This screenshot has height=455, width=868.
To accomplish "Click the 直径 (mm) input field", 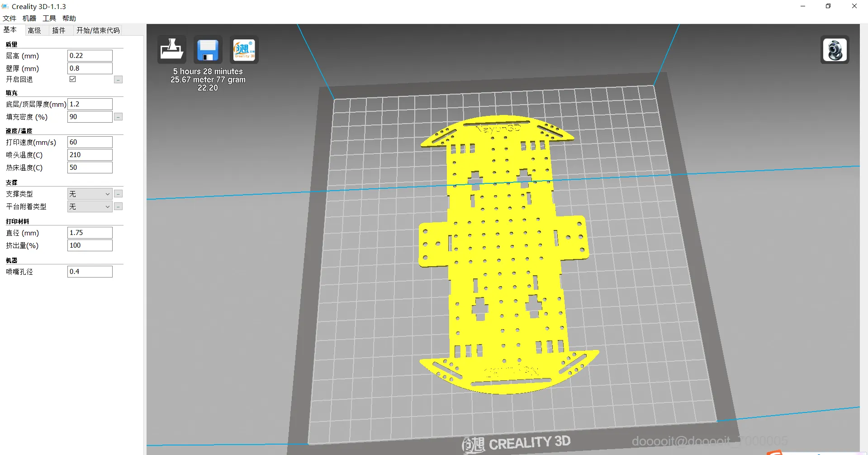I will [90, 233].
